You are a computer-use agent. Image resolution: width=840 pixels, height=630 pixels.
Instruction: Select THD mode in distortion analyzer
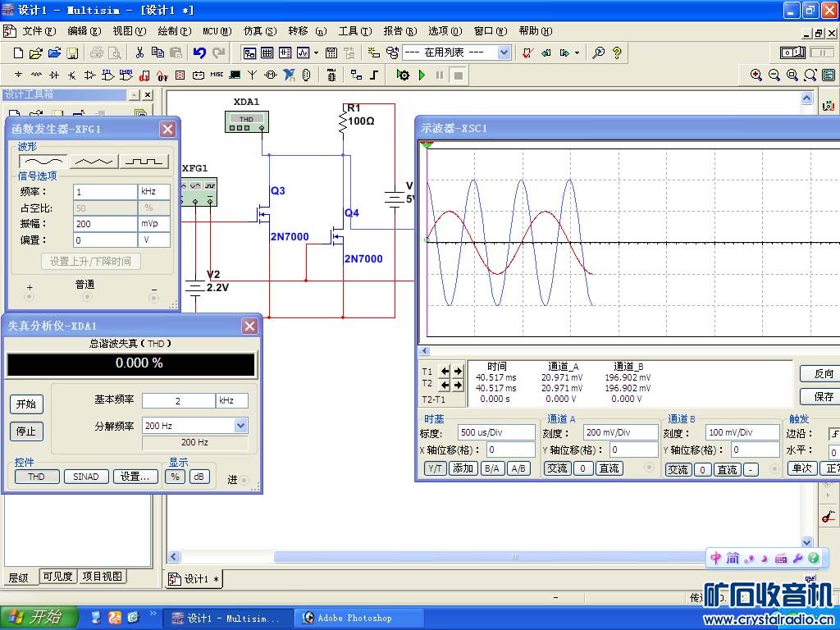point(36,477)
